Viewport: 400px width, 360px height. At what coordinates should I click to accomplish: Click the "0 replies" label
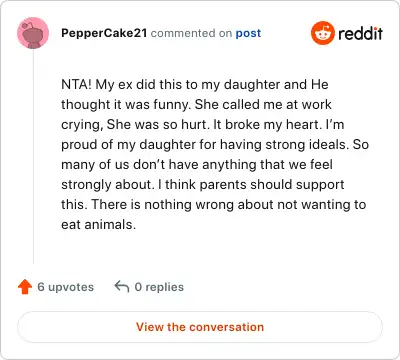(159, 287)
